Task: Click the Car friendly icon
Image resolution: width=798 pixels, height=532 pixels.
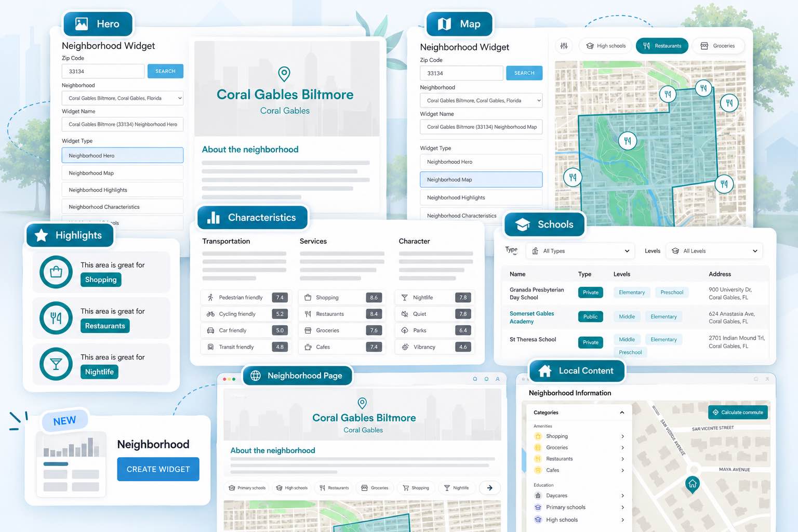Action: (x=210, y=330)
